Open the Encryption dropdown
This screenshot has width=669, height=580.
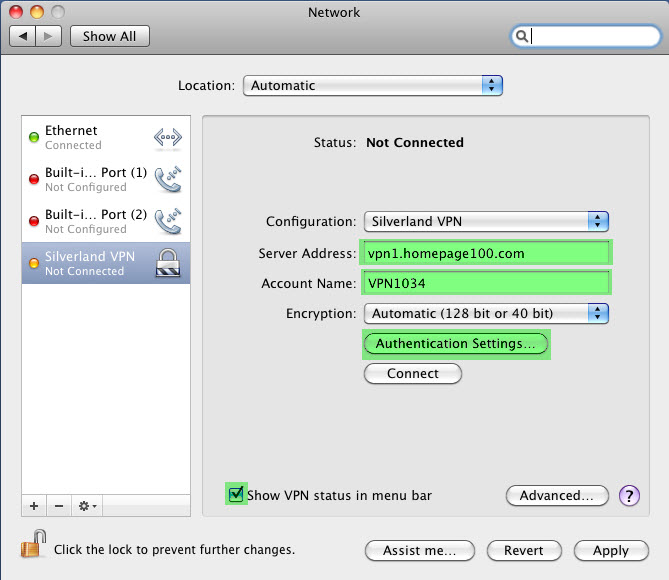[486, 314]
